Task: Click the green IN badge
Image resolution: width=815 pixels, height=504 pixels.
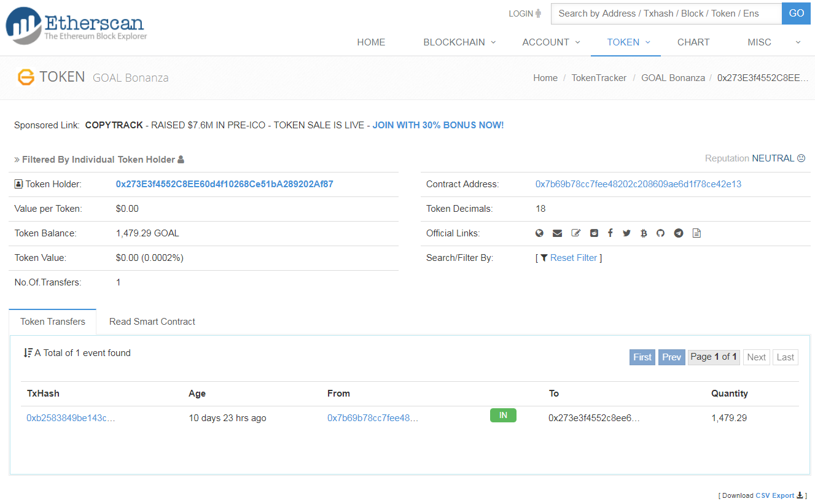Action: click(x=503, y=416)
